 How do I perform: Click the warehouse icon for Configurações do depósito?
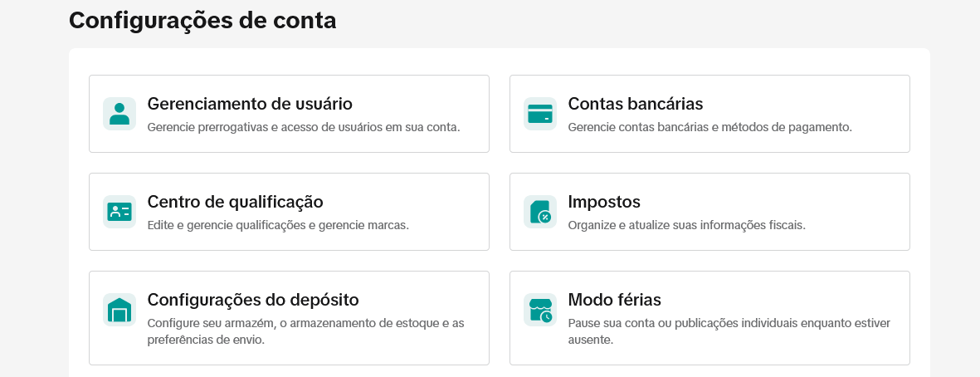pos(119,310)
